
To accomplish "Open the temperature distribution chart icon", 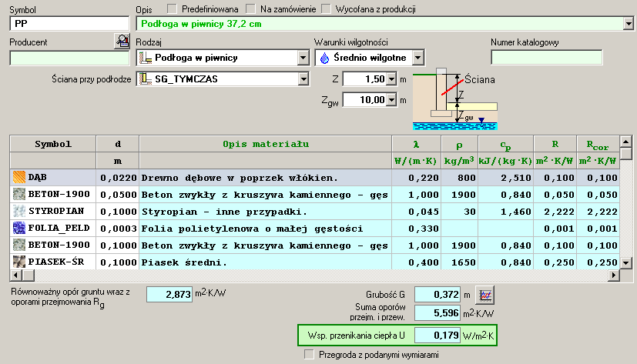I will [x=485, y=295].
